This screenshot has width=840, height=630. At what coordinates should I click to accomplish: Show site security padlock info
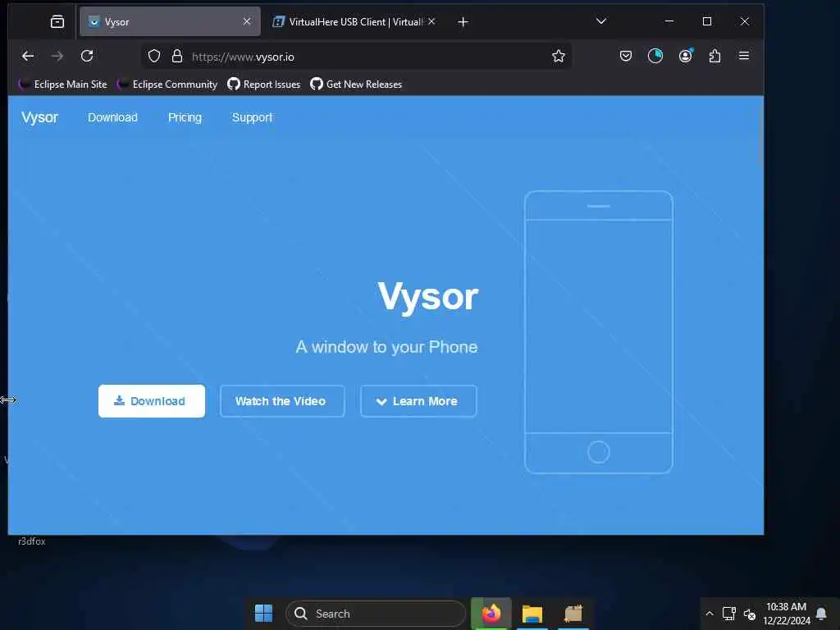pos(177,57)
